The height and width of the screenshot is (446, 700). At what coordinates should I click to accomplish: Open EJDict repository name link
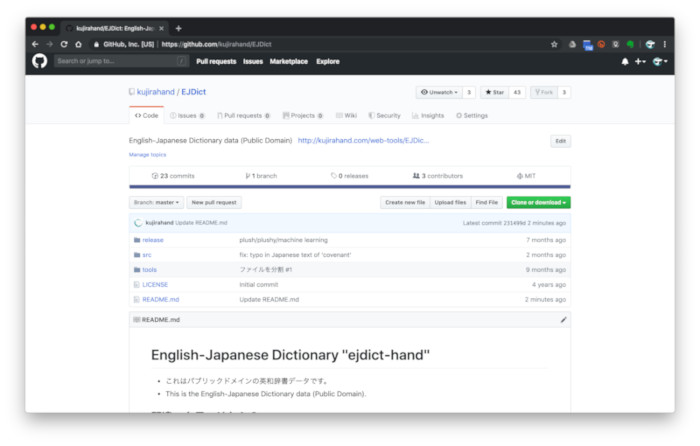point(193,92)
